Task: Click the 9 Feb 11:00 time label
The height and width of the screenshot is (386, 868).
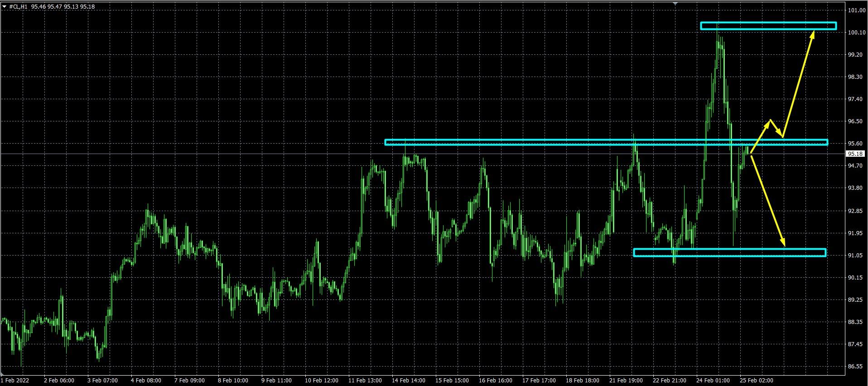Action: click(x=277, y=381)
